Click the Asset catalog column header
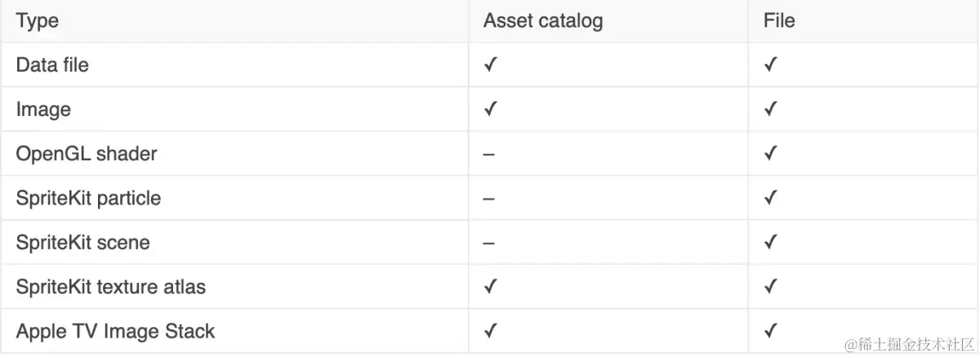980x358 pixels. pos(542,21)
